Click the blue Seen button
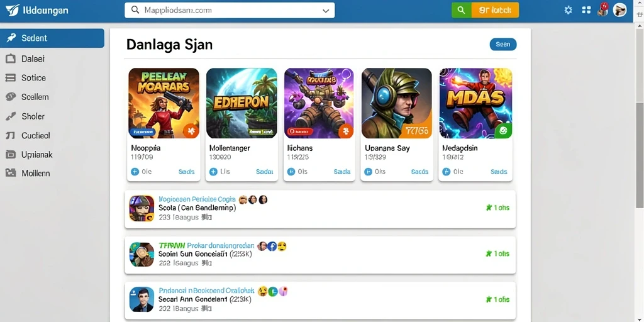Viewport: 644px width, 322px height. click(x=503, y=45)
